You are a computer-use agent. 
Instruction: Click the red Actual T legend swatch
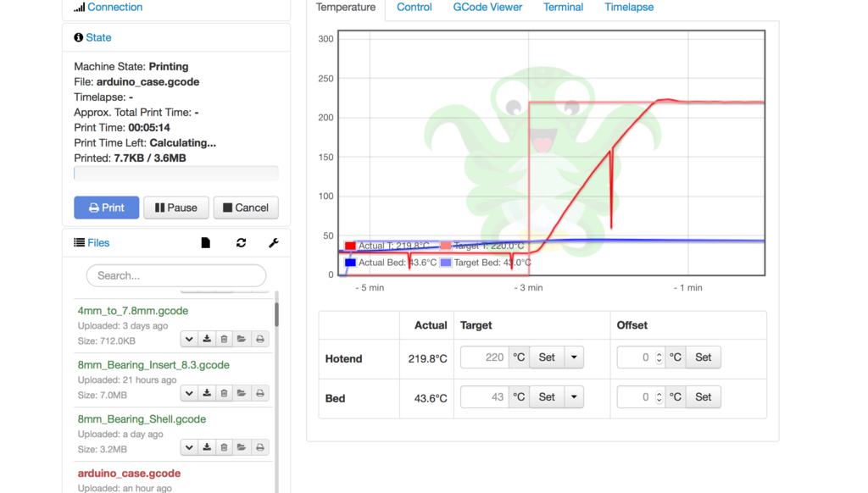click(x=350, y=246)
